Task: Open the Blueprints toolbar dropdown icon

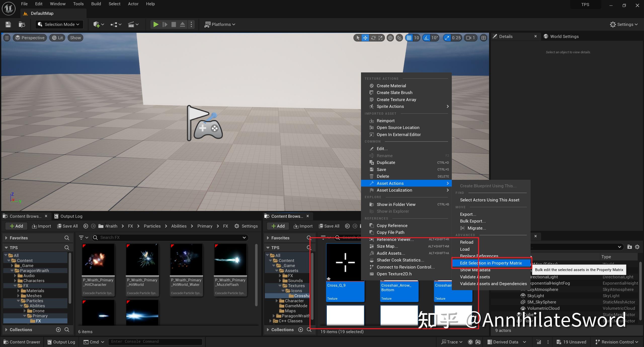Action: coord(116,24)
